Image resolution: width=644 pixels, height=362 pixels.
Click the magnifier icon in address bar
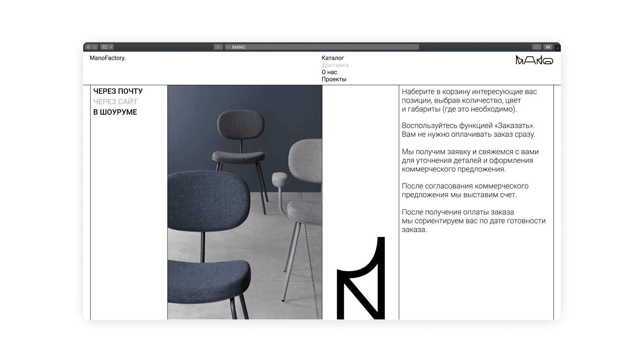tap(229, 47)
